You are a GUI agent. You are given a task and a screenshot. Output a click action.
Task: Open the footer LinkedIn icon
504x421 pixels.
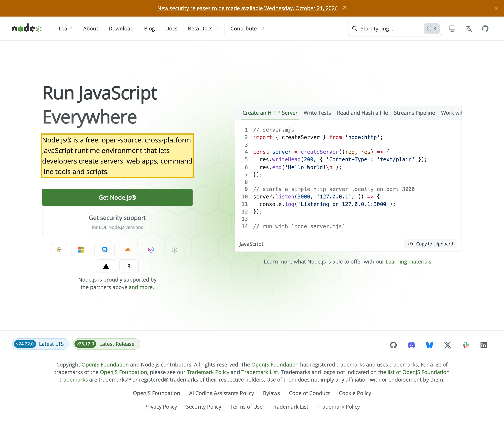(484, 345)
